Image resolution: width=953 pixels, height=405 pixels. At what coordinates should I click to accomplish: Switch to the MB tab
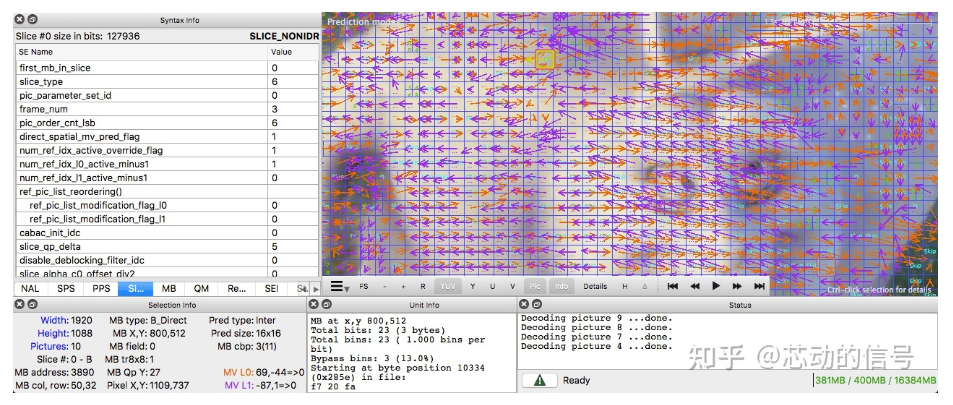tap(169, 288)
